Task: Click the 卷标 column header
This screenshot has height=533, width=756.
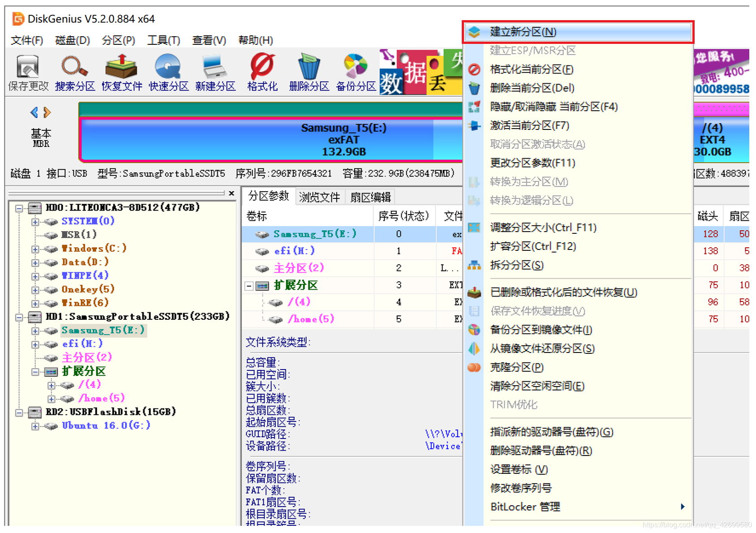Action: click(308, 216)
